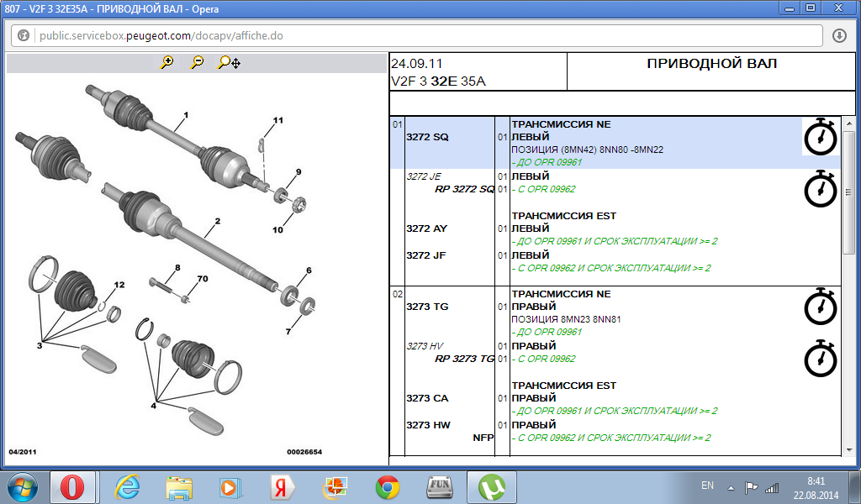Open Google Chrome from the taskbar
Viewport: 861px width, 504px height.
coord(388,486)
